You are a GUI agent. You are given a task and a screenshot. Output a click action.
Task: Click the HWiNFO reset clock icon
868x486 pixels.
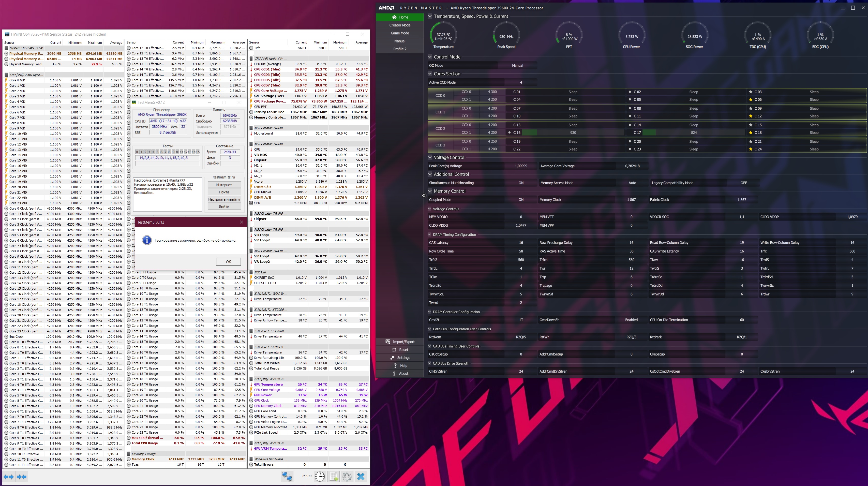tap(320, 477)
